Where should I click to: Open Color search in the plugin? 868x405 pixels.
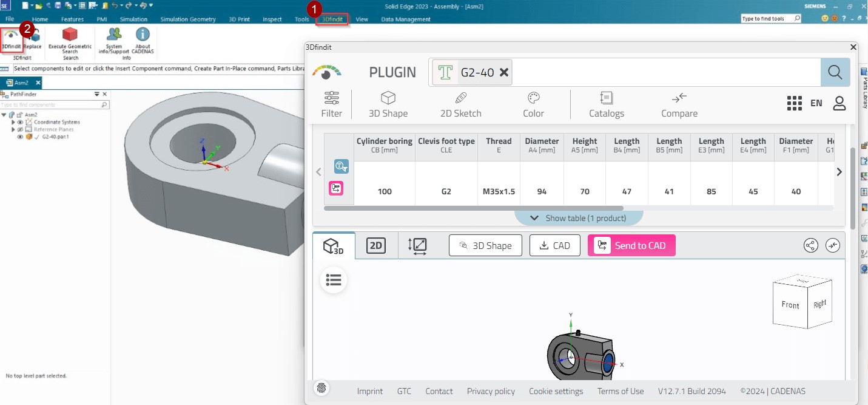point(533,104)
